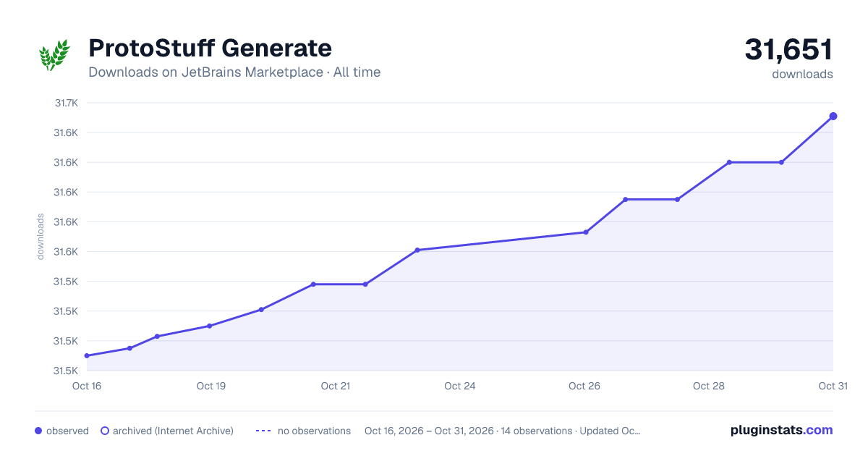
Task: Click the Oct 19 x-axis label
Action: click(211, 386)
